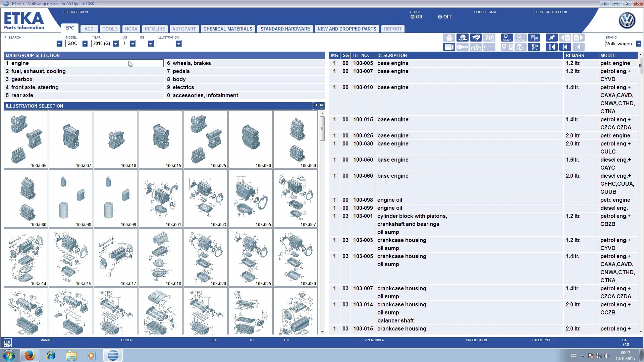Screen dimensions: 644x362
Task: Open the Model dropdown showing GOC
Action: 85,44
